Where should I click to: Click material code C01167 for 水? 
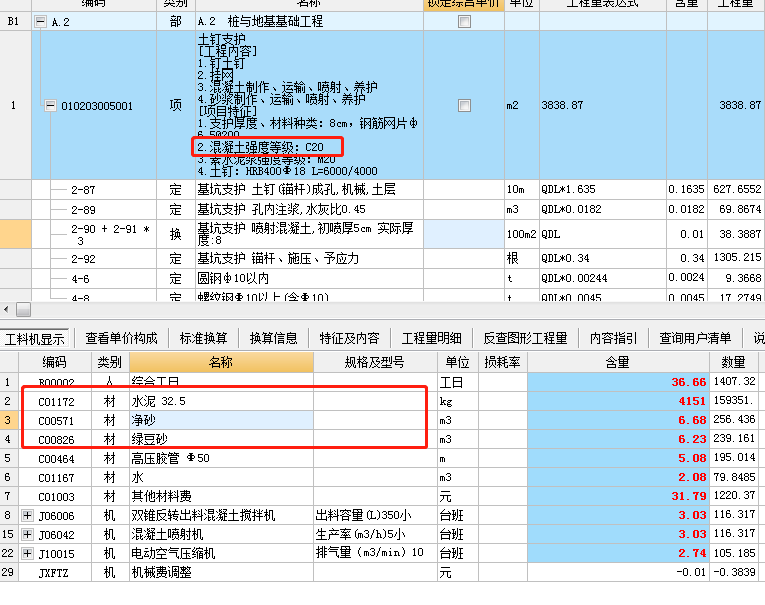tap(56, 478)
